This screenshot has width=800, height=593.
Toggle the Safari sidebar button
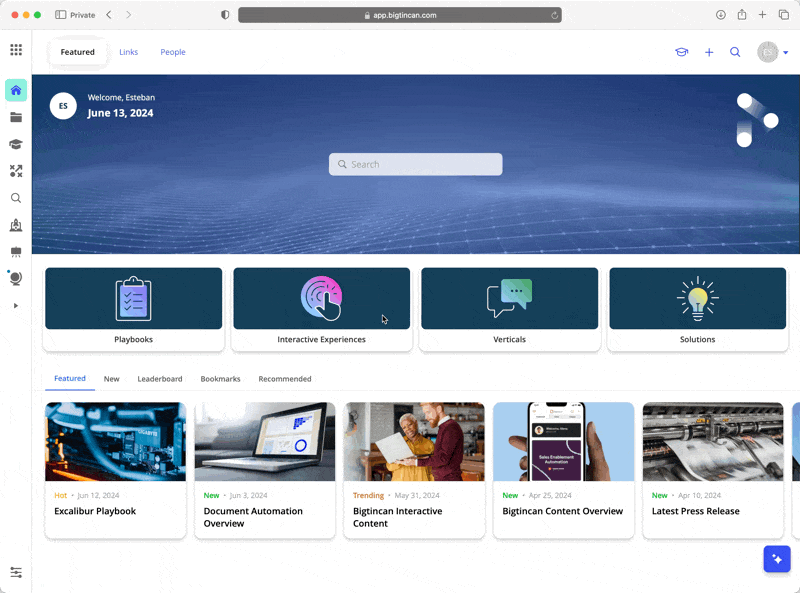coord(60,15)
